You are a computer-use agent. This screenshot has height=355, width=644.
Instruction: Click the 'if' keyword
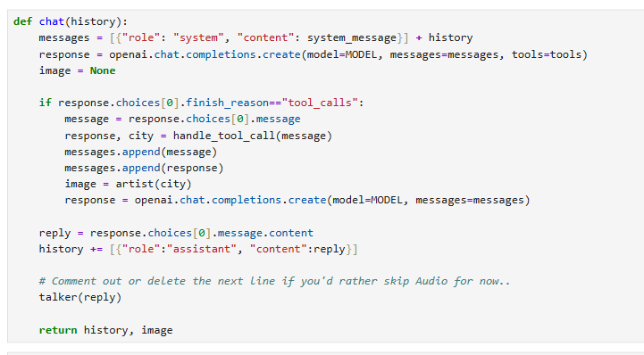coord(46,103)
